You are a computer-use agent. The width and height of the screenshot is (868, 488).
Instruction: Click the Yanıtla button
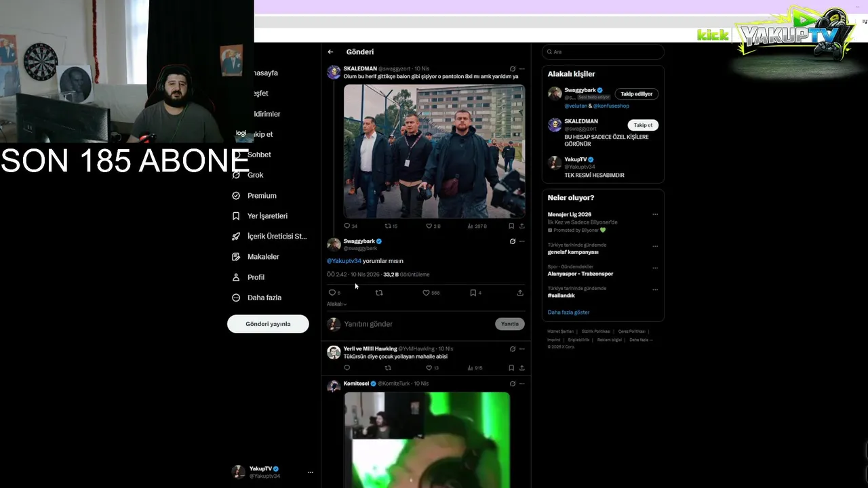click(510, 324)
